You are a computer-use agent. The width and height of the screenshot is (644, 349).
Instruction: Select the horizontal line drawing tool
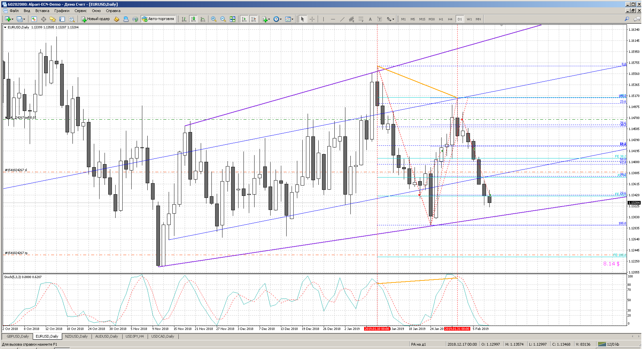tap(333, 19)
